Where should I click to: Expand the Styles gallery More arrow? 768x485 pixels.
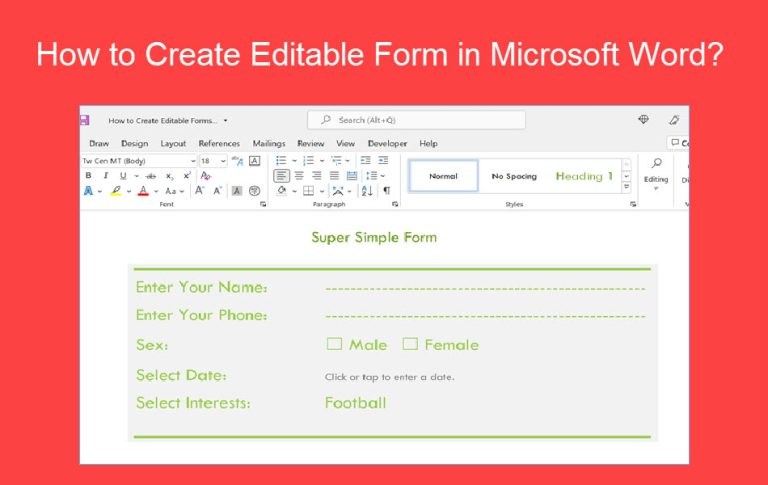coord(626,187)
